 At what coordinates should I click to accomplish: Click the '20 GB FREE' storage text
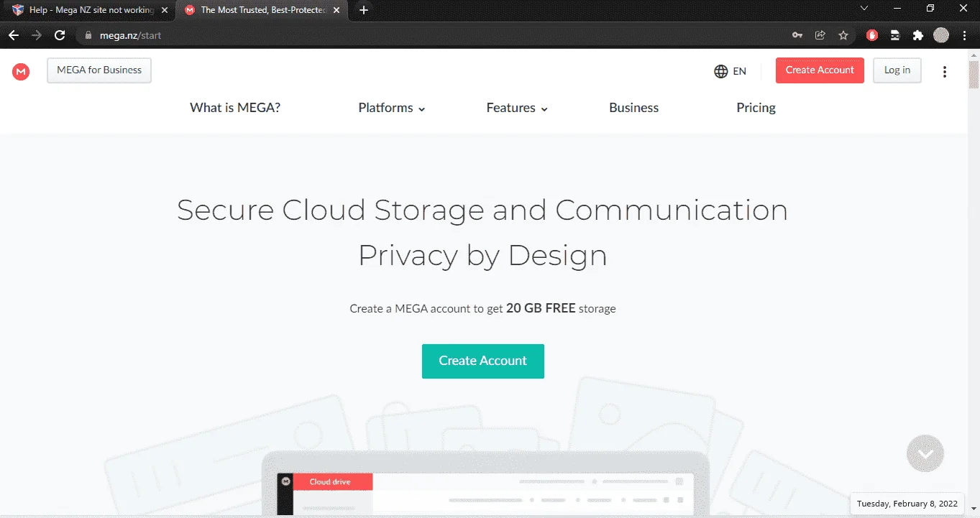[x=541, y=308]
